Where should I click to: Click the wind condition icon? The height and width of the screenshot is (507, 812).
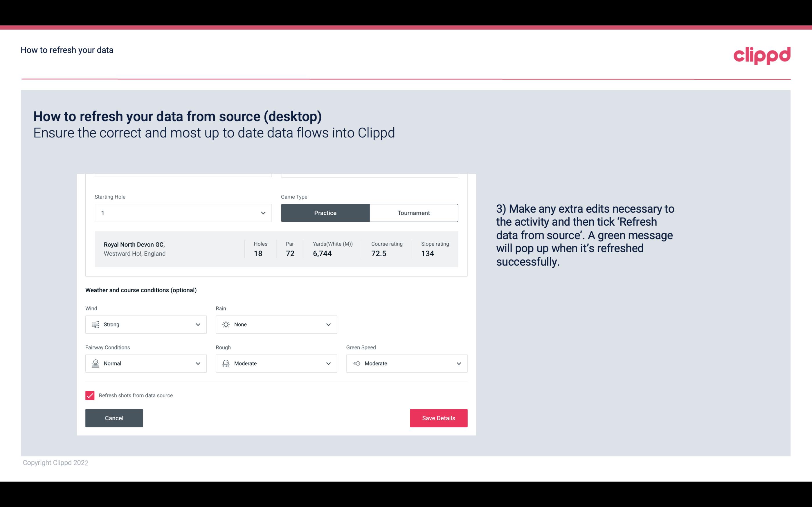95,324
